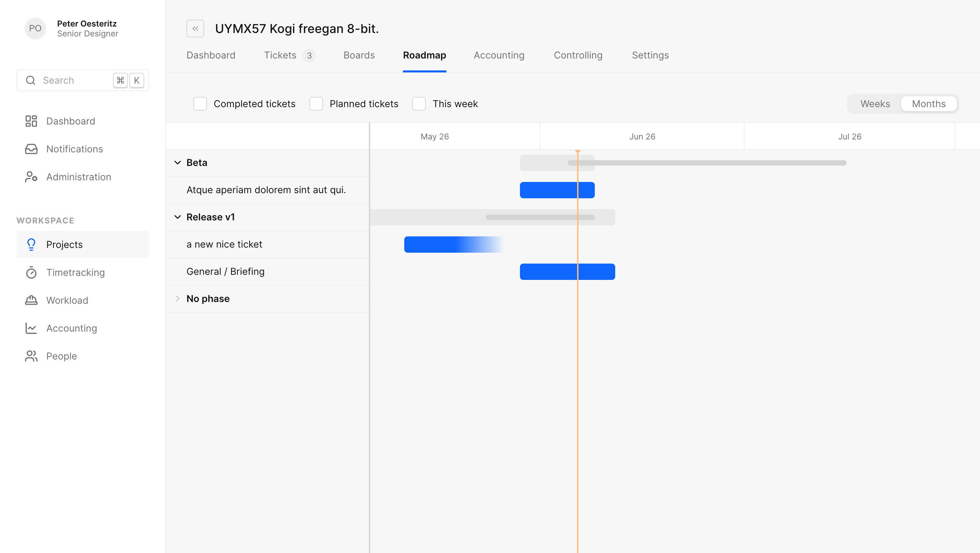Image resolution: width=980 pixels, height=553 pixels.
Task: Click the Administration user-gear icon
Action: [31, 177]
